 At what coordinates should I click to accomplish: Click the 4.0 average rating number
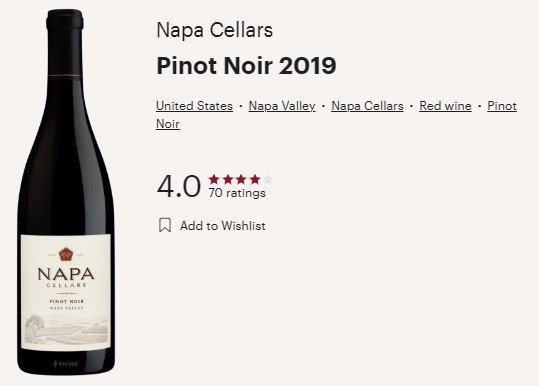tap(178, 186)
